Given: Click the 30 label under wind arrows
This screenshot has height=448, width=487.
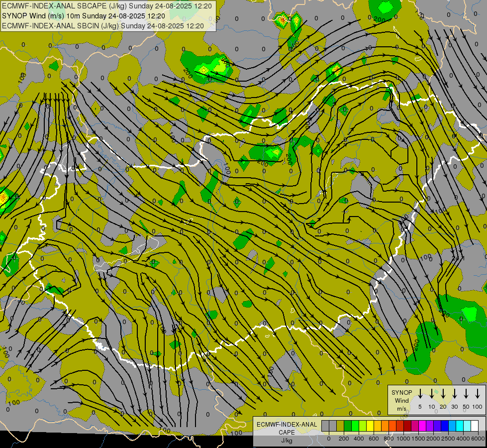Looking at the screenshot, I should pos(454,407).
